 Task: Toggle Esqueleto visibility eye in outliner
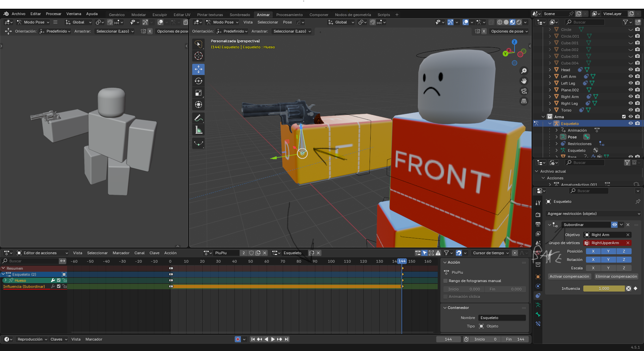pyautogui.click(x=631, y=123)
